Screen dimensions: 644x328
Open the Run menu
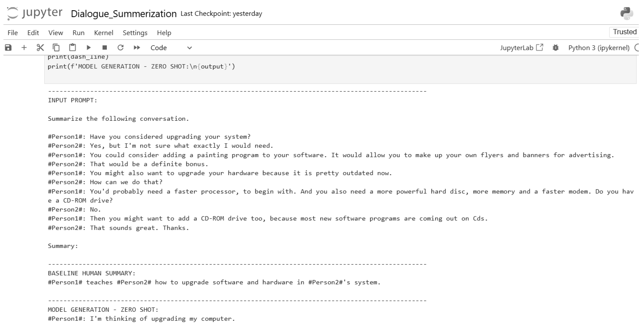coord(78,33)
